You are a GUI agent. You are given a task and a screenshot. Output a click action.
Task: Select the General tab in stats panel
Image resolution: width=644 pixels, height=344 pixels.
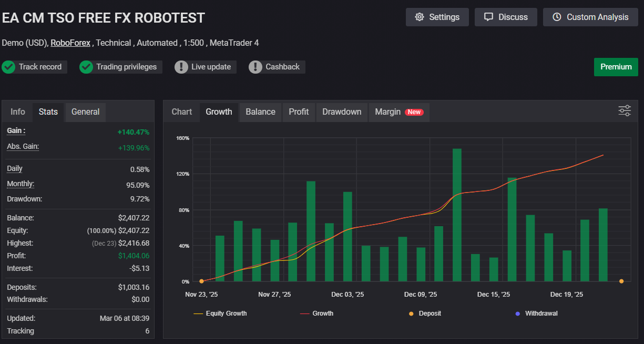click(x=85, y=112)
